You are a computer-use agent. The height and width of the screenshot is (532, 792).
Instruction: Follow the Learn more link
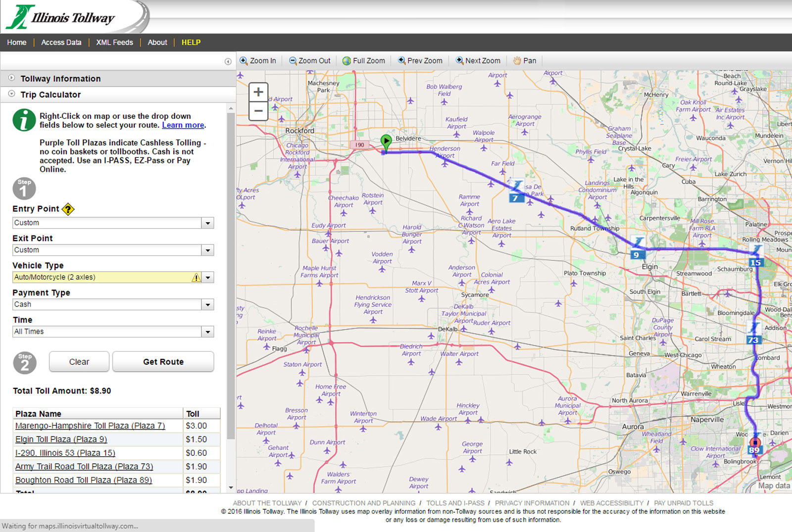[x=183, y=125]
